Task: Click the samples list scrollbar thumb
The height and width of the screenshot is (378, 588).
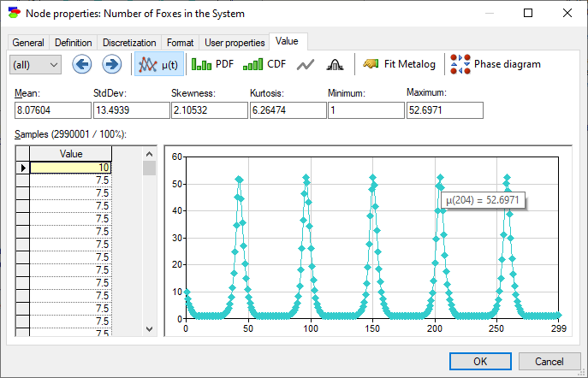Action: (149, 168)
